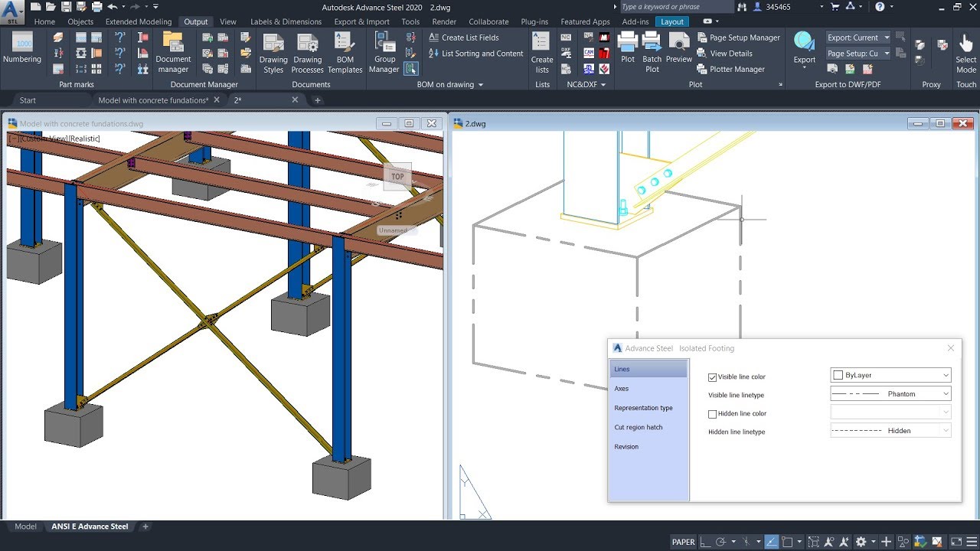Screen dimensions: 980x551
Task: Open BOM Templates
Action: (345, 54)
